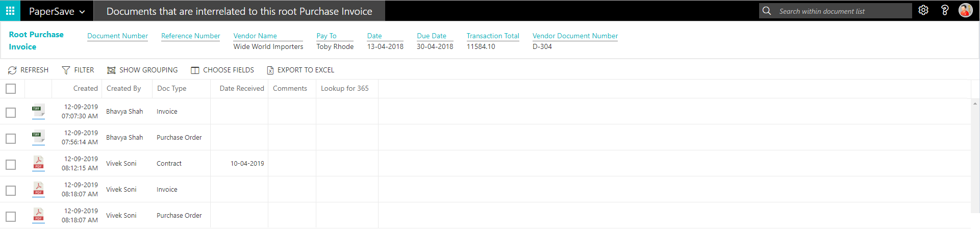This screenshot has height=232, width=980.
Task: Open the Choose Fields option
Action: tap(222, 70)
